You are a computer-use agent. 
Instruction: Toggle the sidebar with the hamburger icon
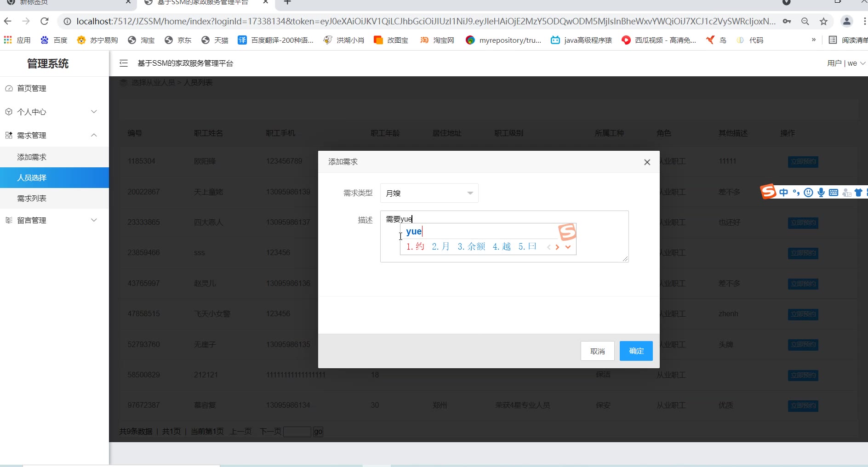click(x=124, y=63)
